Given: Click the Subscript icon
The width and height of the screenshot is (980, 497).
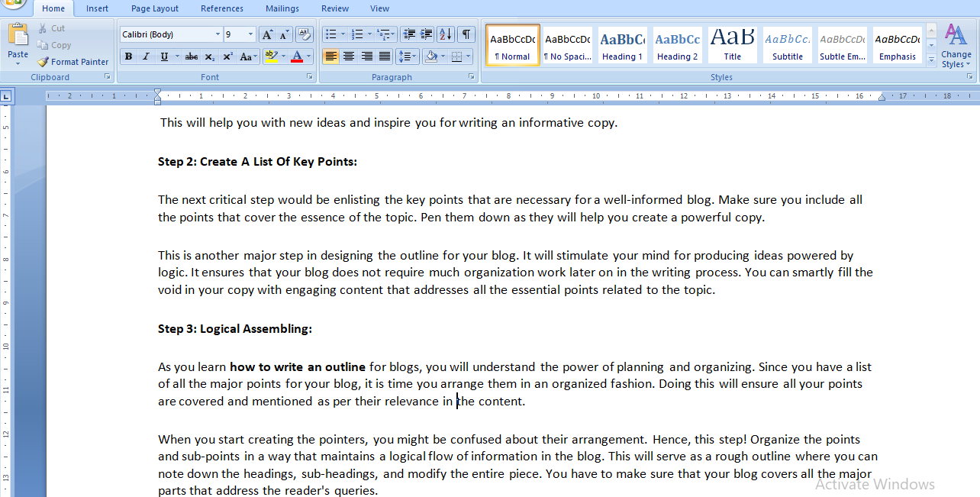Looking at the screenshot, I should point(209,56).
